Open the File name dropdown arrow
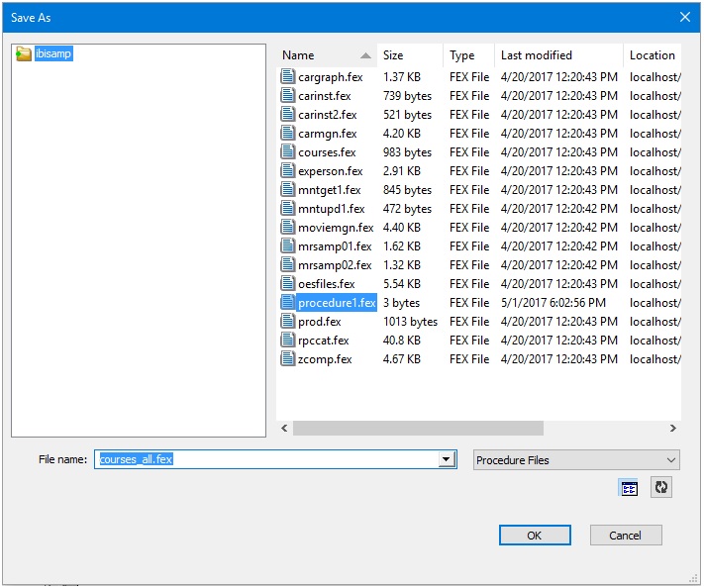This screenshot has width=704, height=588. tap(448, 460)
